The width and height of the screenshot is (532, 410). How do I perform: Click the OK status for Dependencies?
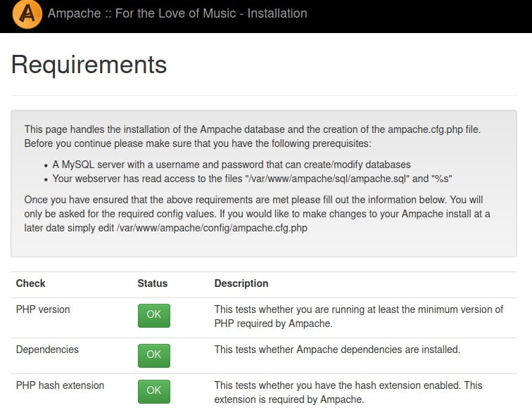(x=153, y=355)
